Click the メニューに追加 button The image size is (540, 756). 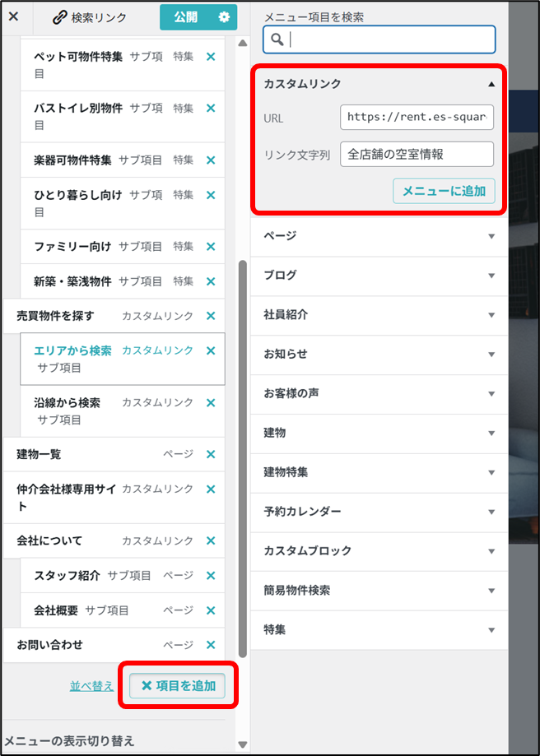(x=444, y=191)
